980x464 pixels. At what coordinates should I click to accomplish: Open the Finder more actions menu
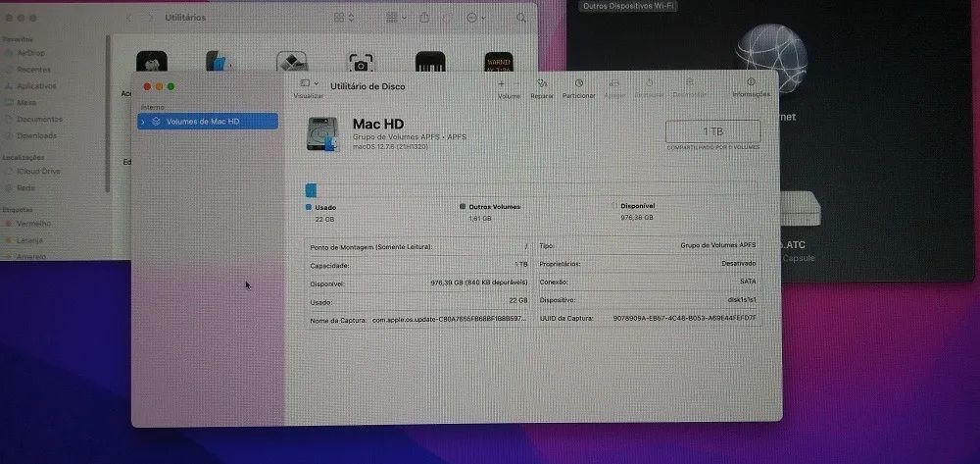click(476, 18)
